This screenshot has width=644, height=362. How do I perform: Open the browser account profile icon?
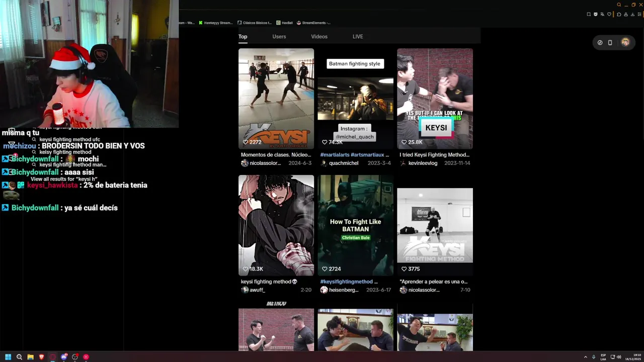click(x=626, y=14)
